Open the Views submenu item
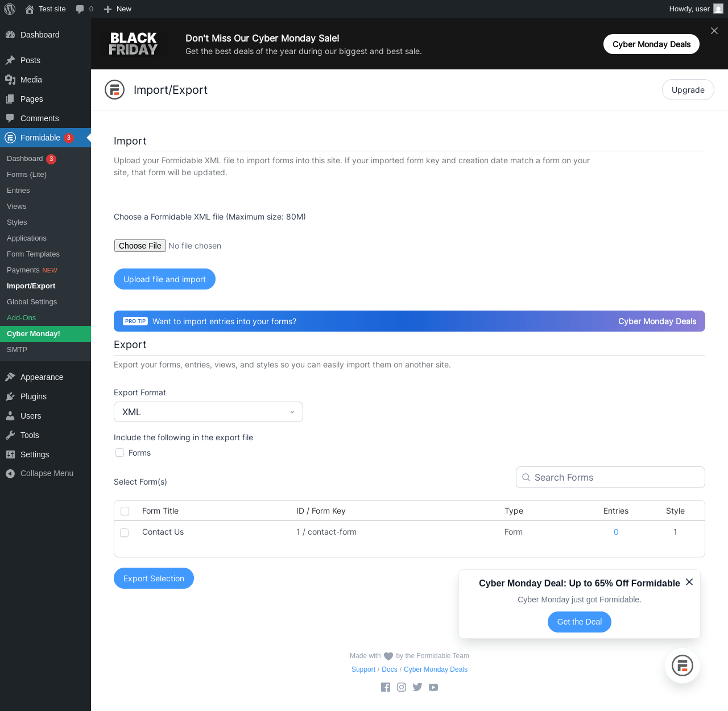728x711 pixels. (45, 206)
